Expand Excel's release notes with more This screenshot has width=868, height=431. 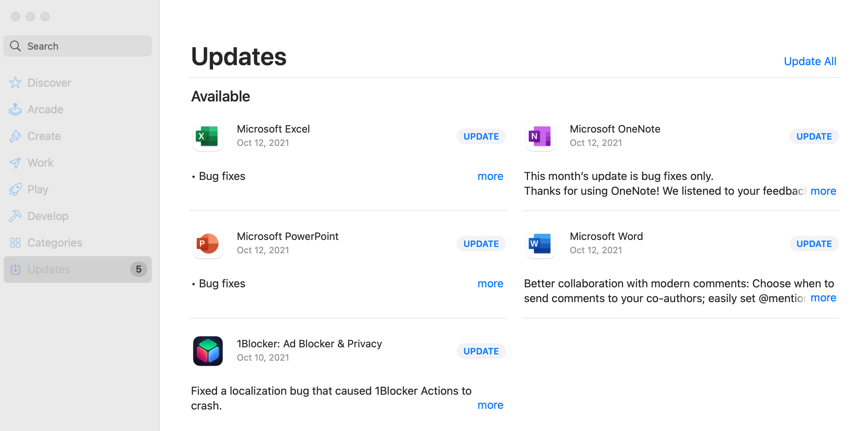pyautogui.click(x=490, y=176)
